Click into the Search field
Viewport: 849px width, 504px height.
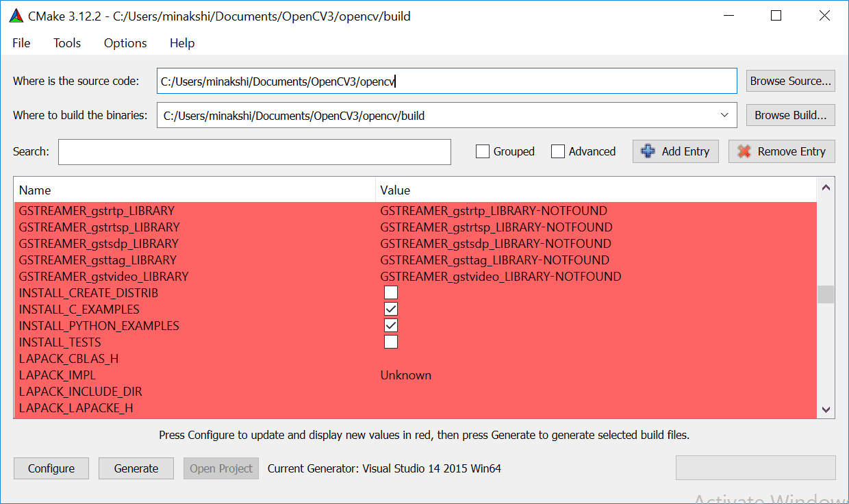(x=255, y=152)
